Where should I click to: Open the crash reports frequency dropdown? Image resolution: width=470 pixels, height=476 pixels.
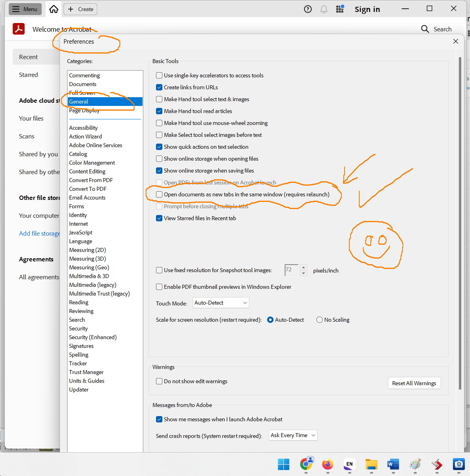click(293, 435)
